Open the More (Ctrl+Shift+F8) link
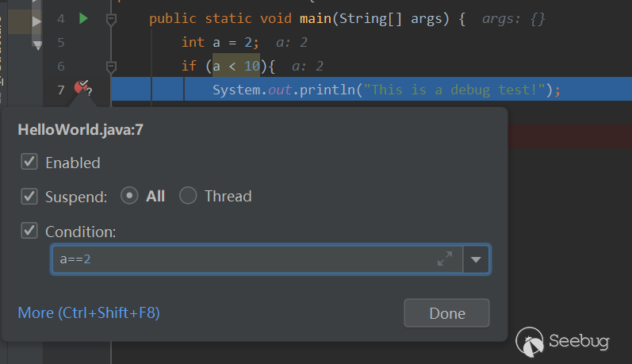This screenshot has height=364, width=632. (89, 312)
